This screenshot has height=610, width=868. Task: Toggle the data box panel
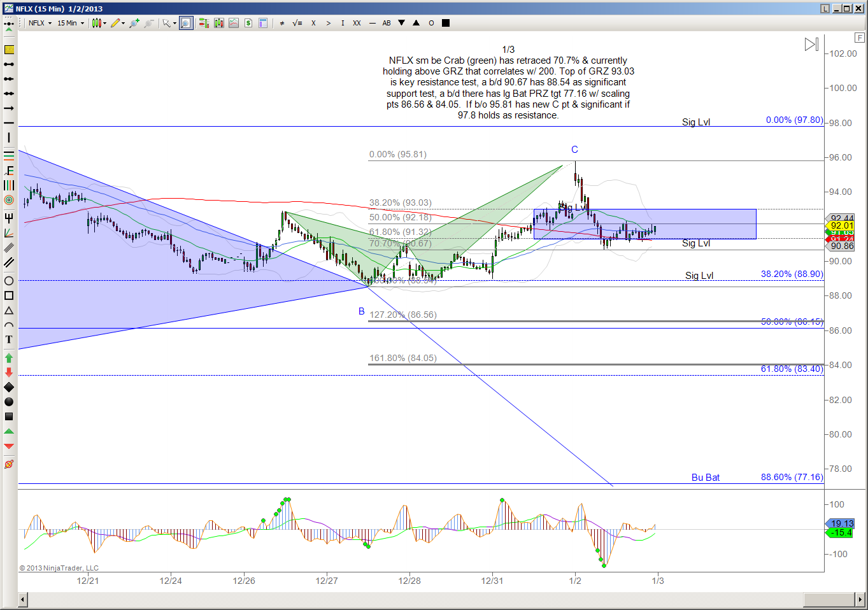(262, 23)
